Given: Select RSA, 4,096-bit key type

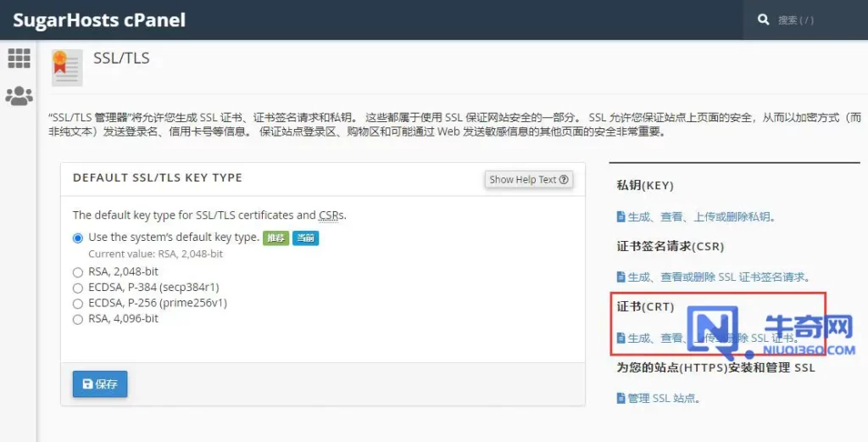Looking at the screenshot, I should tap(77, 320).
